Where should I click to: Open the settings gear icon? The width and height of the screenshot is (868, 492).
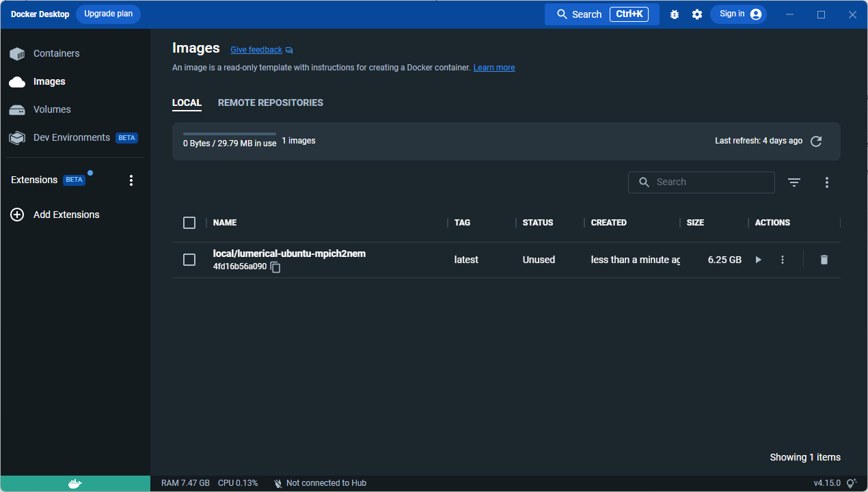coord(697,14)
